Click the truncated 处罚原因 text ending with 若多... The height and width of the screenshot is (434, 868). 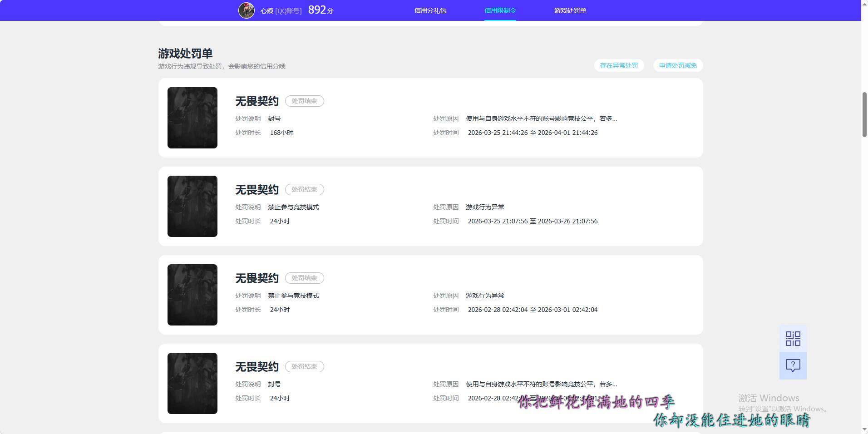pyautogui.click(x=541, y=118)
